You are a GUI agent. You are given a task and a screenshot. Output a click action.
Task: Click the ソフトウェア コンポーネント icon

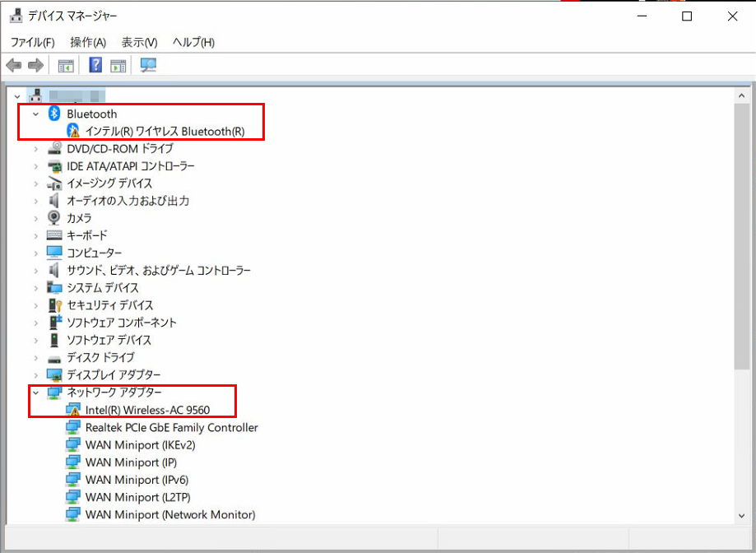point(55,322)
